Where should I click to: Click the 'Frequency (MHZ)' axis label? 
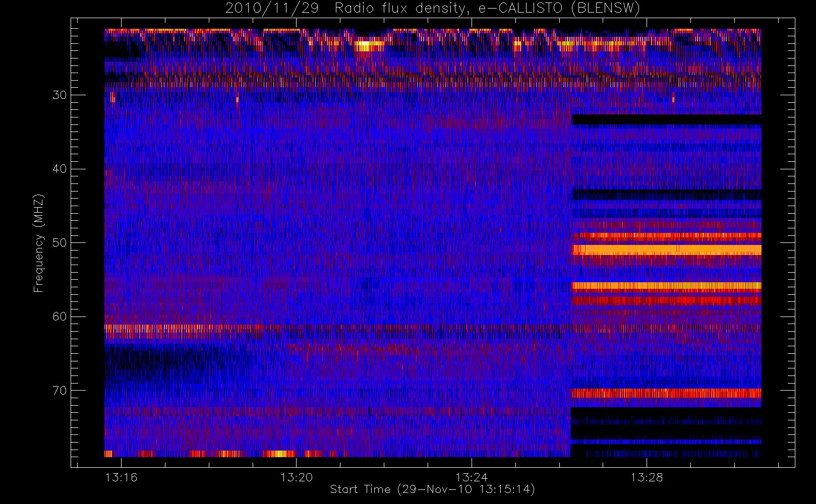(x=38, y=243)
